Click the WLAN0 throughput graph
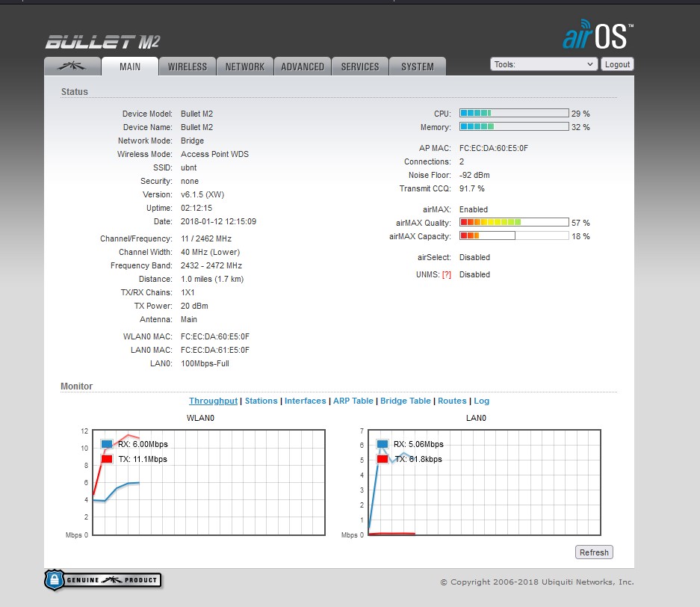Viewport: 700px width, 607px height. (x=208, y=482)
